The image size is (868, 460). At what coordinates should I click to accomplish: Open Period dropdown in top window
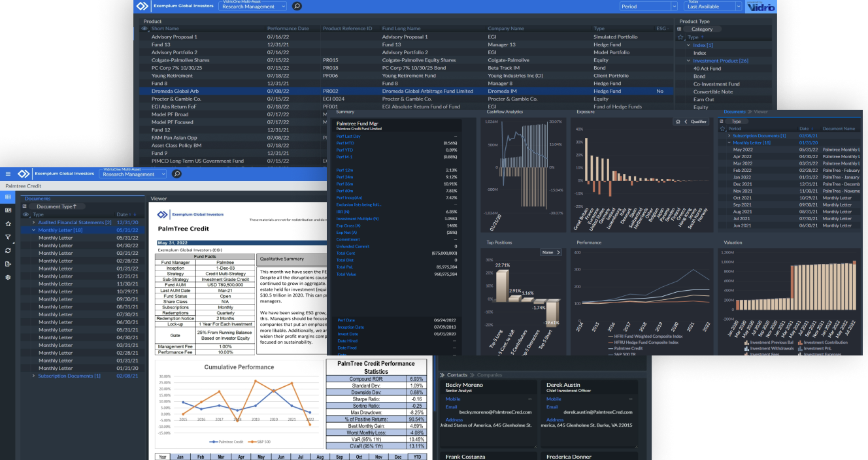coord(648,7)
